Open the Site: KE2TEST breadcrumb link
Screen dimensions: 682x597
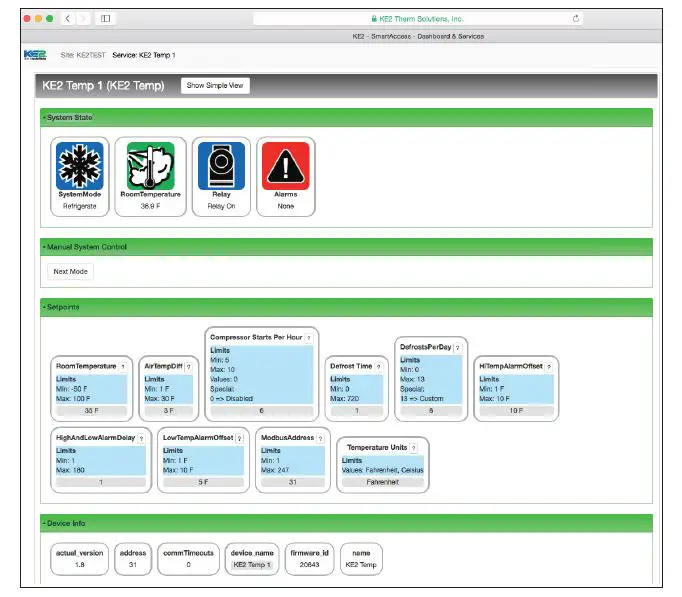pyautogui.click(x=83, y=55)
